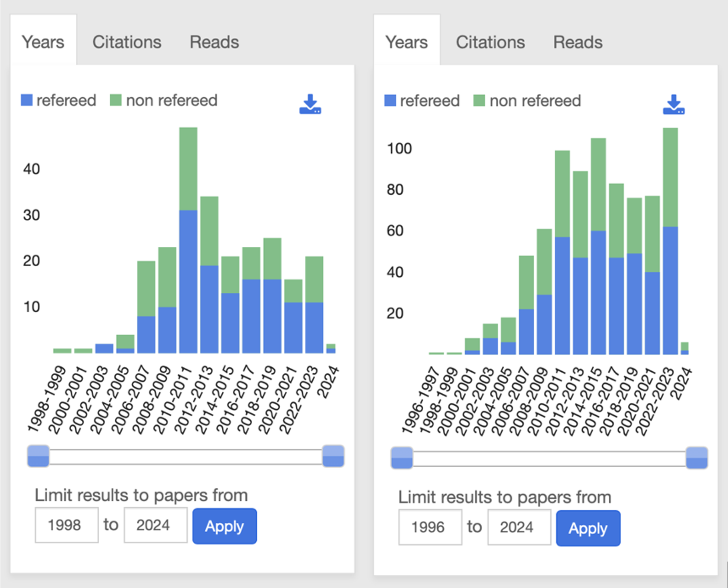728x588 pixels.
Task: Click download icon in right chart panel
Action: pos(674,105)
